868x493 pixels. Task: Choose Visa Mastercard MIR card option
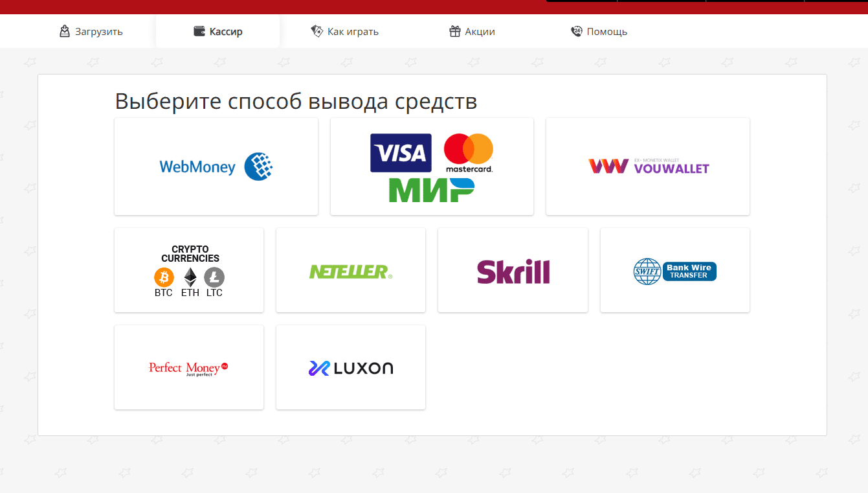point(432,166)
